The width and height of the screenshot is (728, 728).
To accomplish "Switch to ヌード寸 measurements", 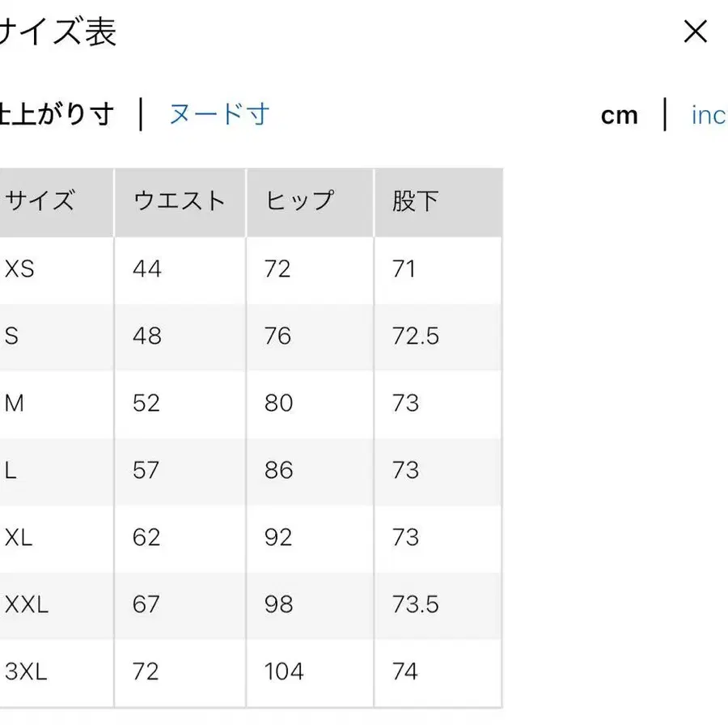I will tap(219, 116).
